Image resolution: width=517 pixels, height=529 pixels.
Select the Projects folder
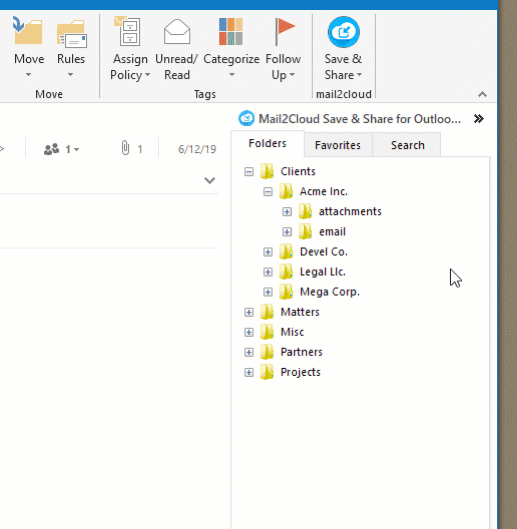click(x=300, y=372)
